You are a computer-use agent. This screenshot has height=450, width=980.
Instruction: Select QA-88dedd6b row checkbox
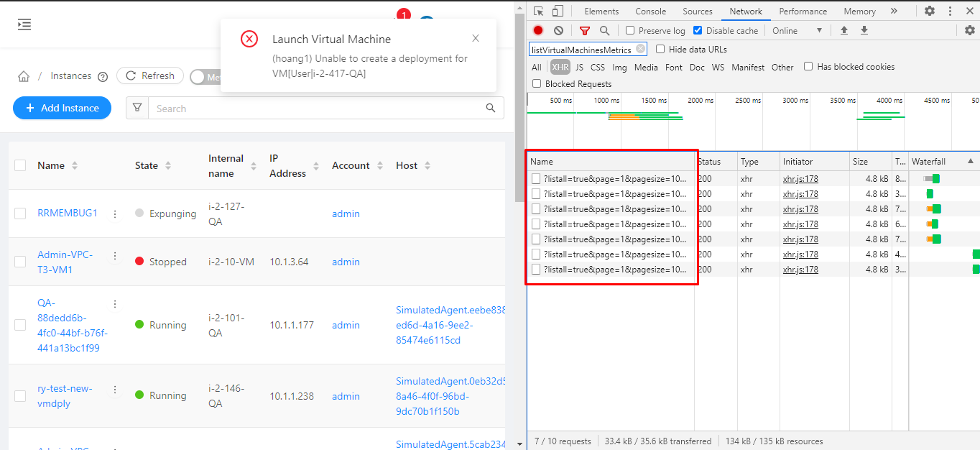click(20, 325)
